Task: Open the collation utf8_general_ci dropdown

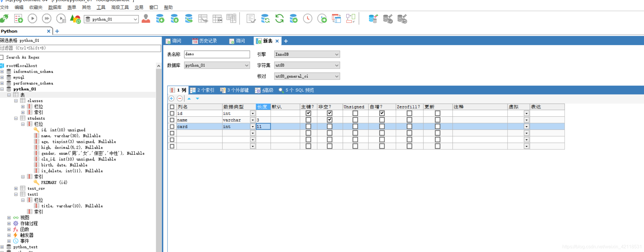Action: [307, 76]
